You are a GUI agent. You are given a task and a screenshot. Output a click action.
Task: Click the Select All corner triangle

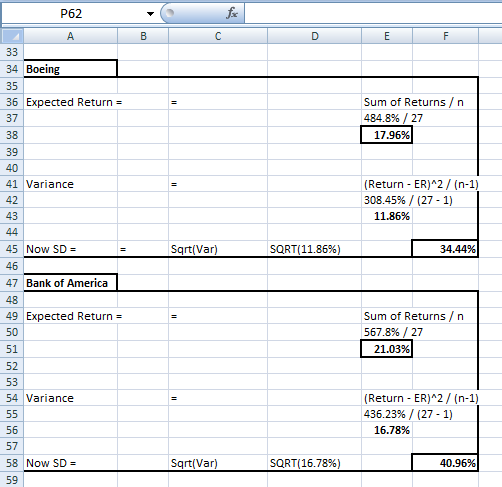coord(12,36)
